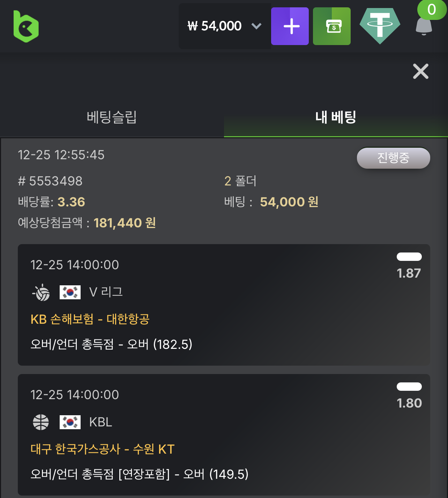This screenshot has height=498, width=448.
Task: Click the Korean flag beside KBL
Action: point(70,422)
